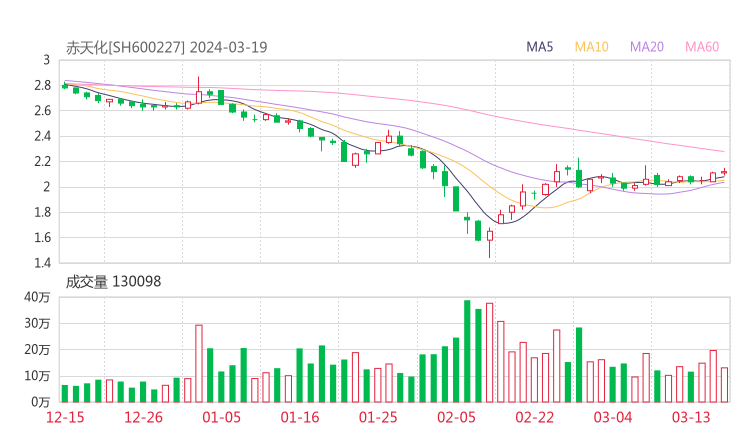Click the 03-04 date axis label
This screenshot has width=740, height=440.
click(613, 417)
